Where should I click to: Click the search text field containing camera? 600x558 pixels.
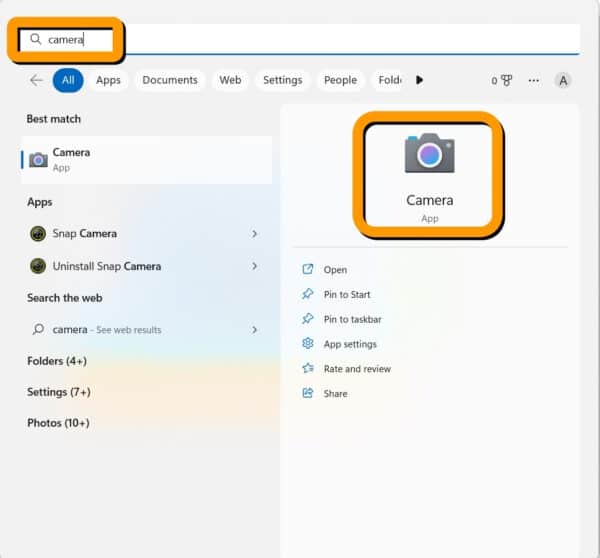point(300,39)
